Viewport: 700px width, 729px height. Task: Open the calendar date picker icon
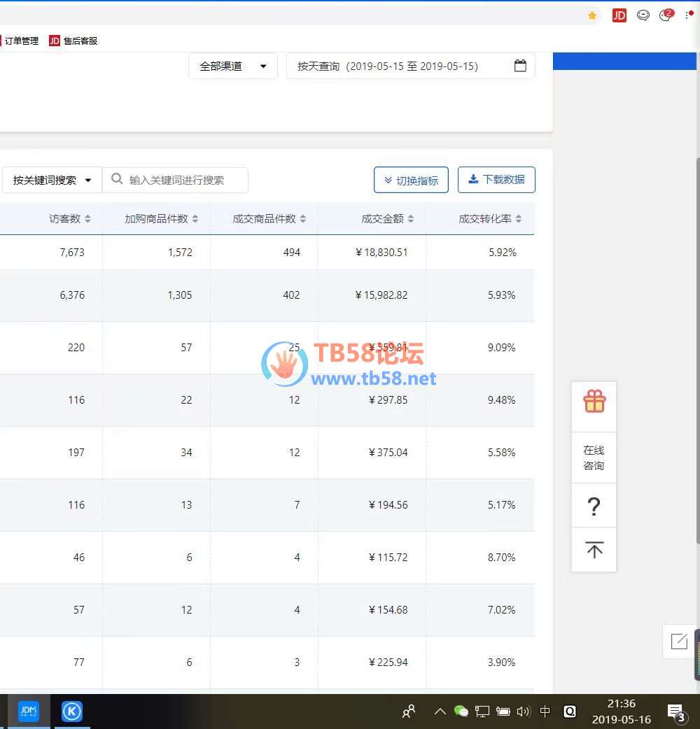[520, 66]
